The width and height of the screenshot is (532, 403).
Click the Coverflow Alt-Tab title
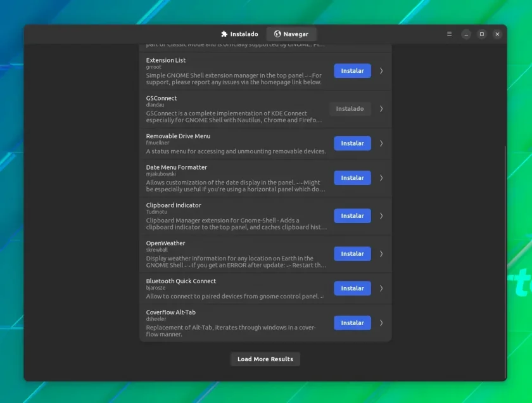pos(170,312)
